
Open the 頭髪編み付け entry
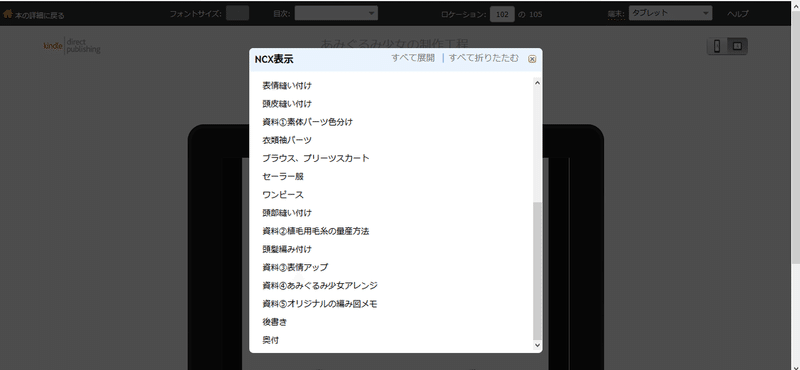pos(287,249)
